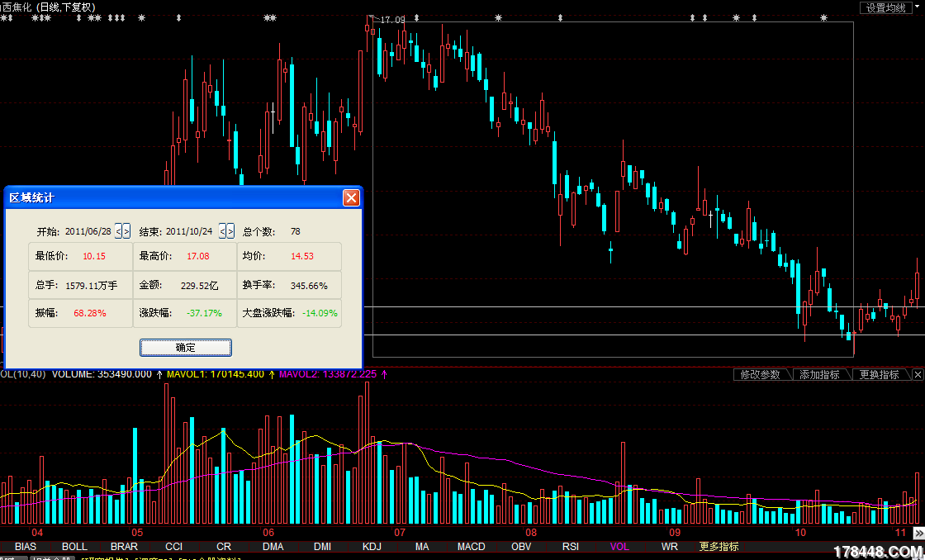
Task: Click 修改参数 for the indicator
Action: click(760, 374)
